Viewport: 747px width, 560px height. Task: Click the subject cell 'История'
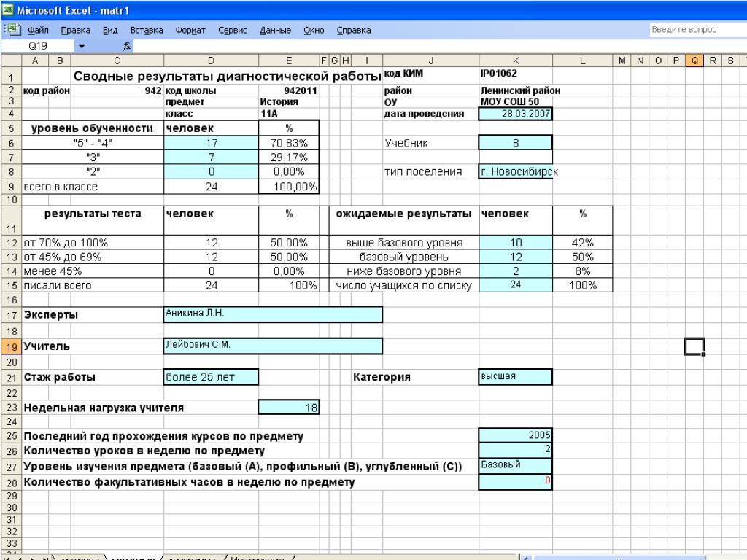(289, 101)
